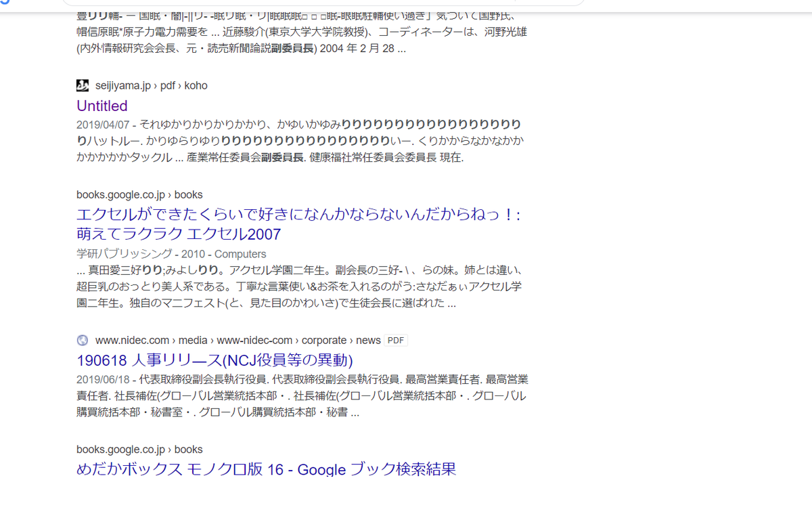Open the エクセルができたくらいで book result

pos(298,225)
